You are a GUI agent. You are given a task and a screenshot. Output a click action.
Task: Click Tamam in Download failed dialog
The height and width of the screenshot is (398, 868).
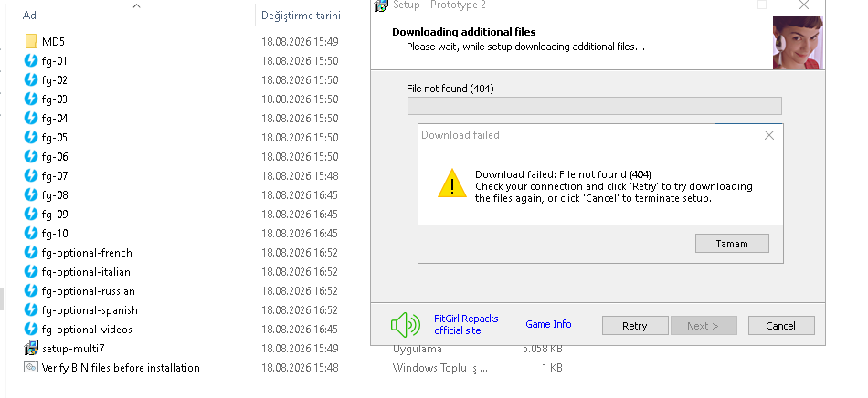pos(732,244)
